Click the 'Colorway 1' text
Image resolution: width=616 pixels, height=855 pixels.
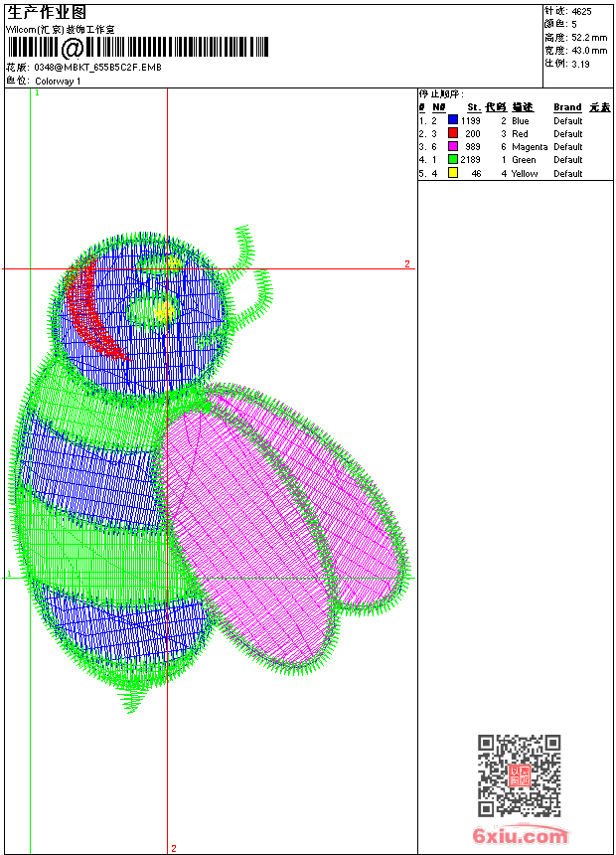click(x=58, y=82)
